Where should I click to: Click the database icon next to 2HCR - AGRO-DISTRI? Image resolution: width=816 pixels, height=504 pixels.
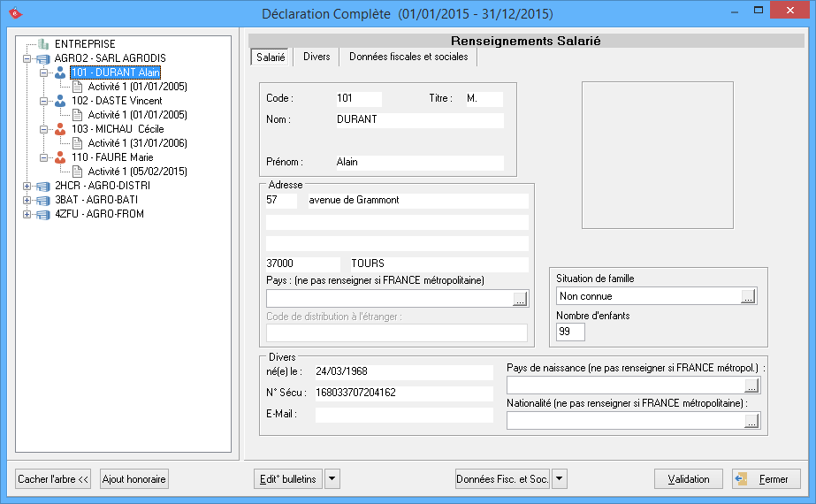(x=43, y=186)
